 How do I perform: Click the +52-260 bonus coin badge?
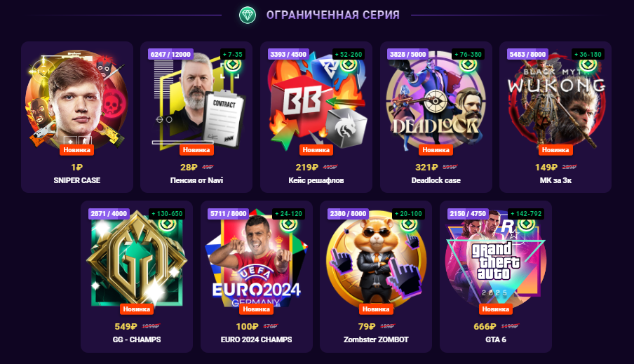coord(349,54)
